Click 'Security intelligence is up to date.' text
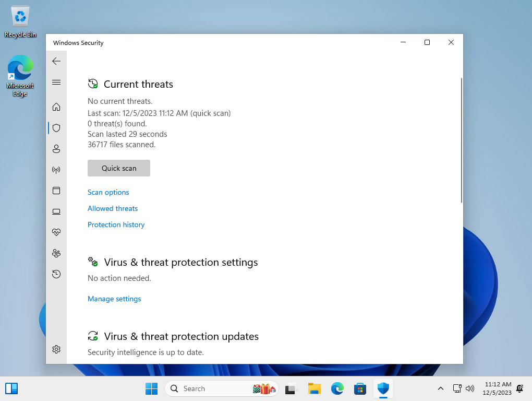532x401 pixels. pyautogui.click(x=146, y=352)
